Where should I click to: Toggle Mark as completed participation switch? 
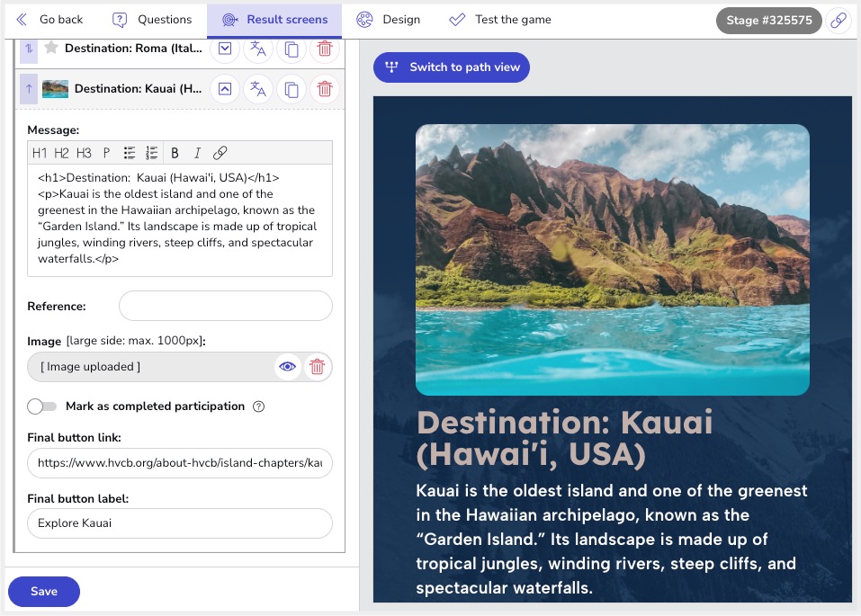[41, 406]
